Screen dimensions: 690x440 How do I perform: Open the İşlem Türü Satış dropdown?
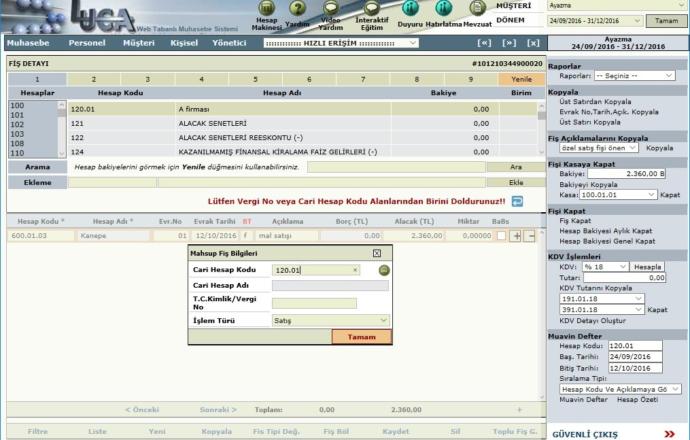[330, 320]
